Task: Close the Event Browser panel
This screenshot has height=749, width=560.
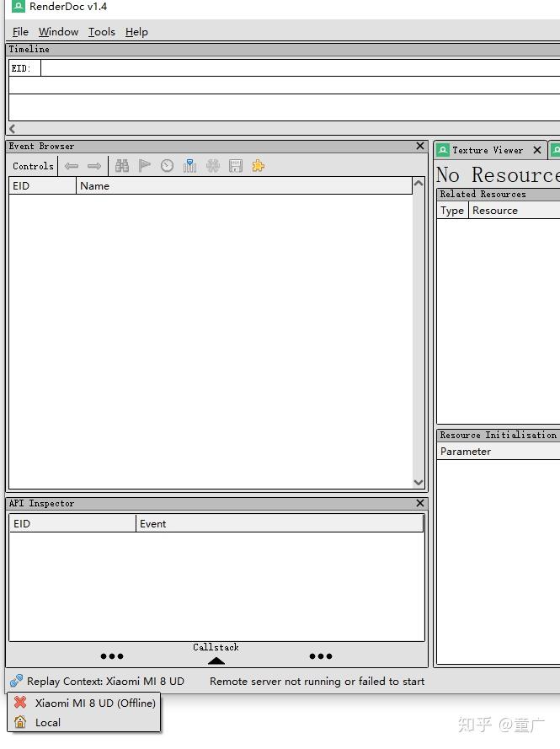Action: click(x=420, y=146)
